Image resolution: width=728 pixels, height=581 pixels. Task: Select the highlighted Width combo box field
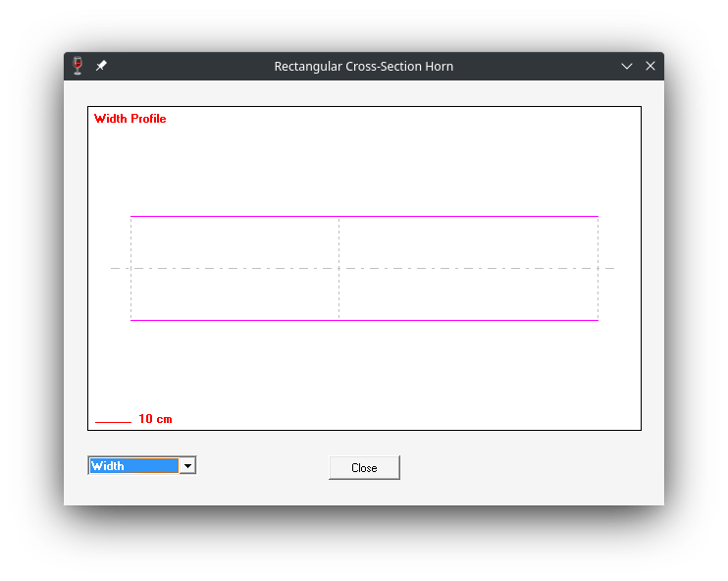tap(134, 466)
